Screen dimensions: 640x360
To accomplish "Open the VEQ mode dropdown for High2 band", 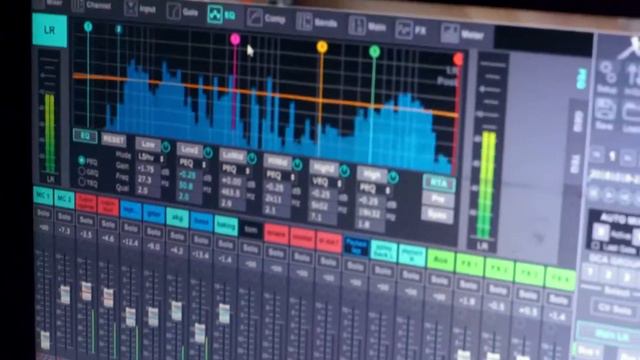I will click(326, 182).
